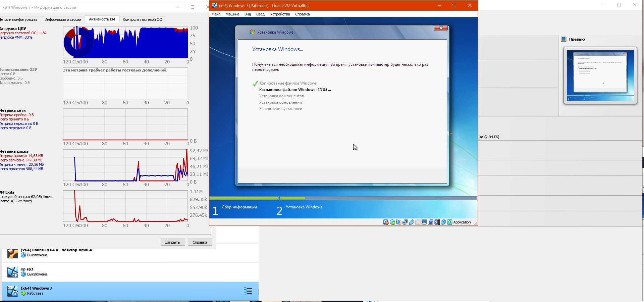Switch to the Информация о сессии tab
This screenshot has width=644, height=302.
pyautogui.click(x=63, y=19)
